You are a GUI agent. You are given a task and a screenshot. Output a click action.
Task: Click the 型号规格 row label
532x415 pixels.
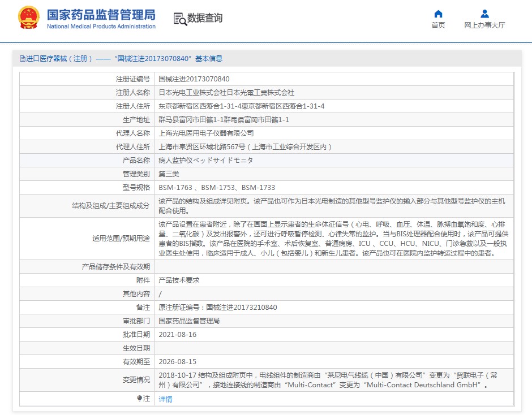136,188
